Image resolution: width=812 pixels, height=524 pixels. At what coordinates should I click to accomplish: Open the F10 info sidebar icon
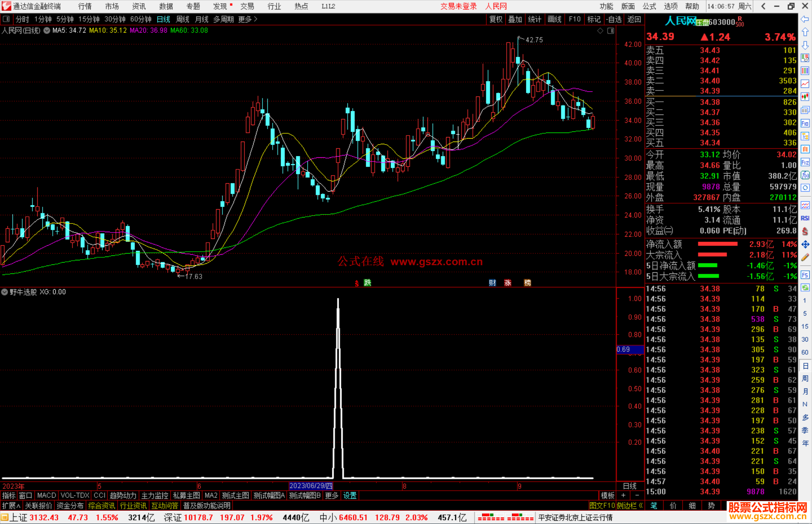coord(804,123)
